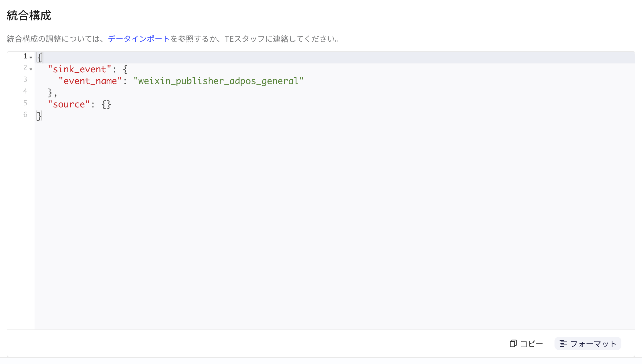Click the コピー copy button
The height and width of the screenshot is (364, 642).
[526, 344]
